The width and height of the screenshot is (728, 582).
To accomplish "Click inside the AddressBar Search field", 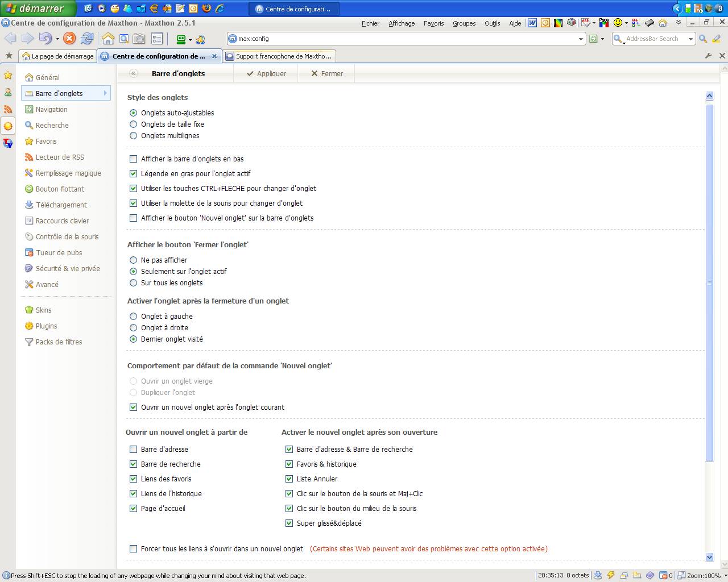I will [654, 39].
